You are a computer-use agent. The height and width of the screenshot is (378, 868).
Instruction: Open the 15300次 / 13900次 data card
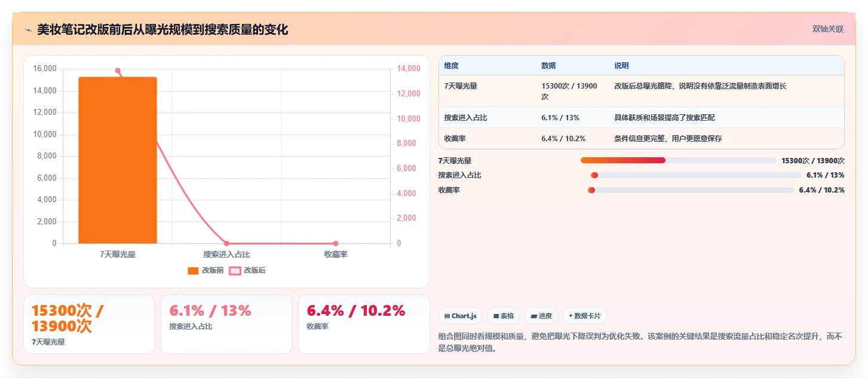(89, 324)
